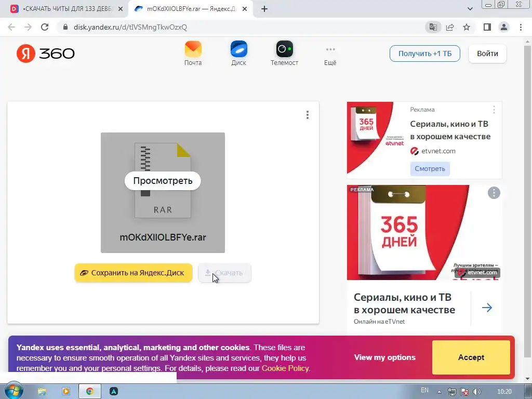532x399 pixels.
Task: Reload the current page
Action: click(x=45, y=27)
